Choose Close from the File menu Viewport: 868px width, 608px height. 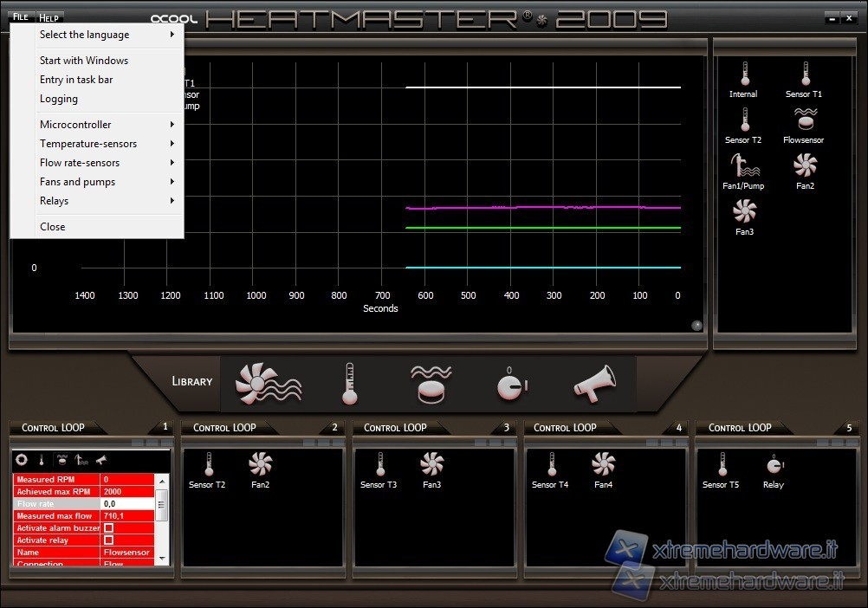coord(52,227)
